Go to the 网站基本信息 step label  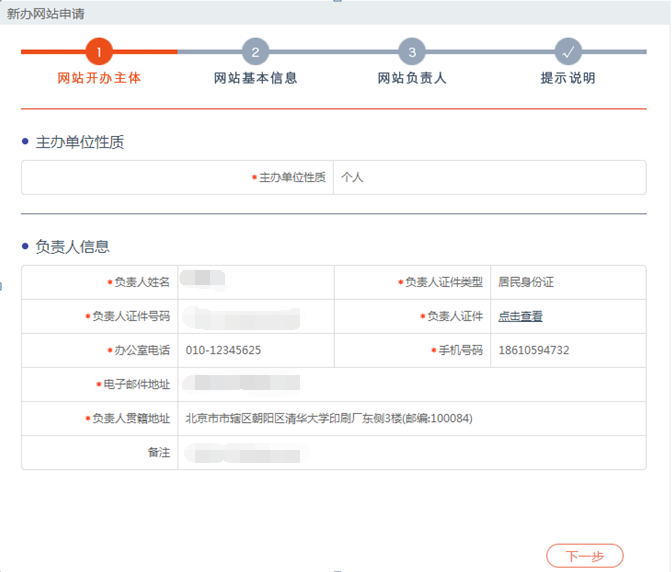coord(255,78)
